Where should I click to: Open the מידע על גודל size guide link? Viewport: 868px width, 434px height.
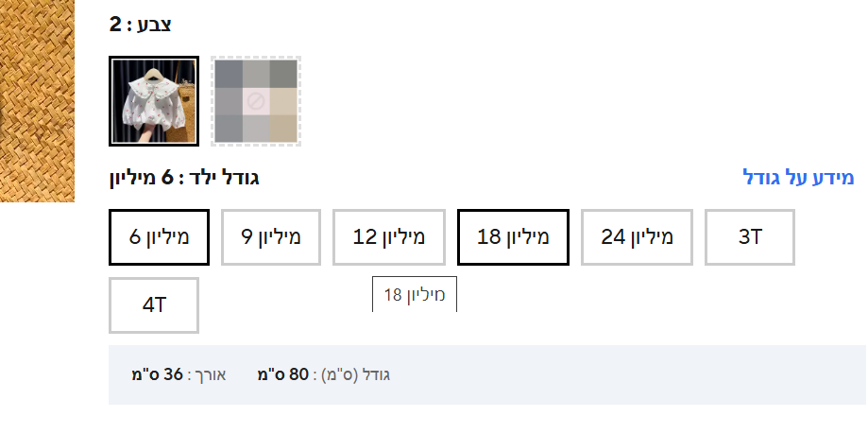(x=799, y=178)
